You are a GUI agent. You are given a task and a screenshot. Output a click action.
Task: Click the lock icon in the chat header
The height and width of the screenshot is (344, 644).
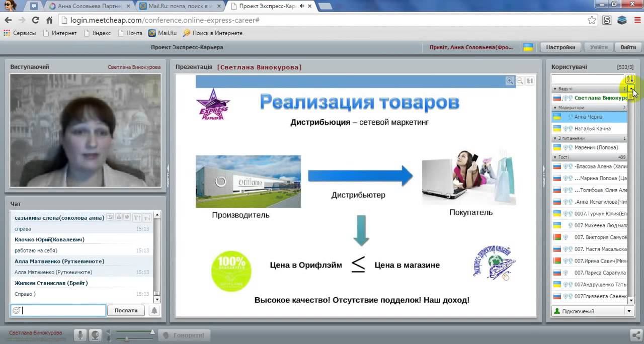point(119,217)
